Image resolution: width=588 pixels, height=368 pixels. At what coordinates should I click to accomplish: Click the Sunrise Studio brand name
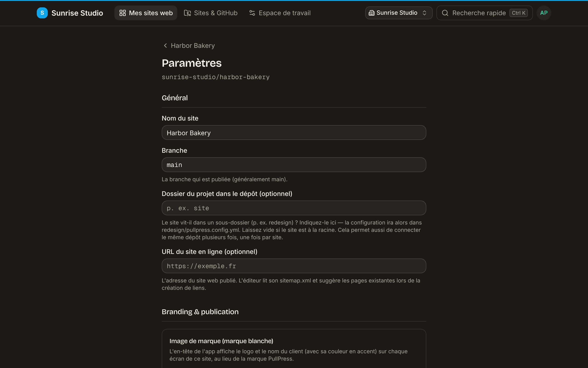(77, 13)
